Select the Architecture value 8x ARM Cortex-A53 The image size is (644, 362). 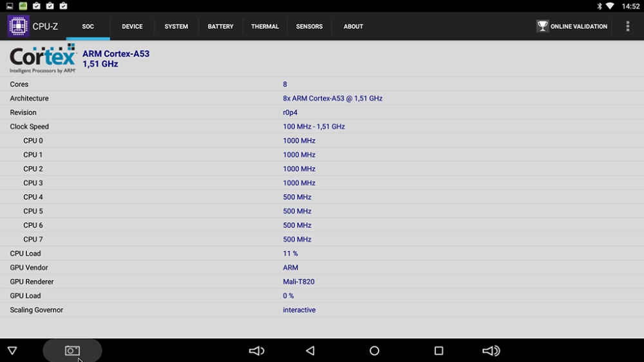click(333, 98)
